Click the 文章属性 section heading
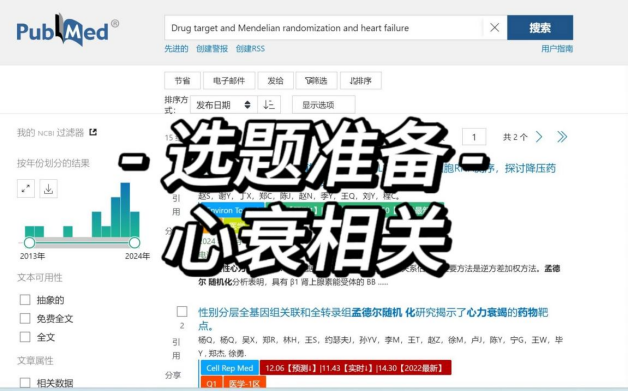 [35, 361]
